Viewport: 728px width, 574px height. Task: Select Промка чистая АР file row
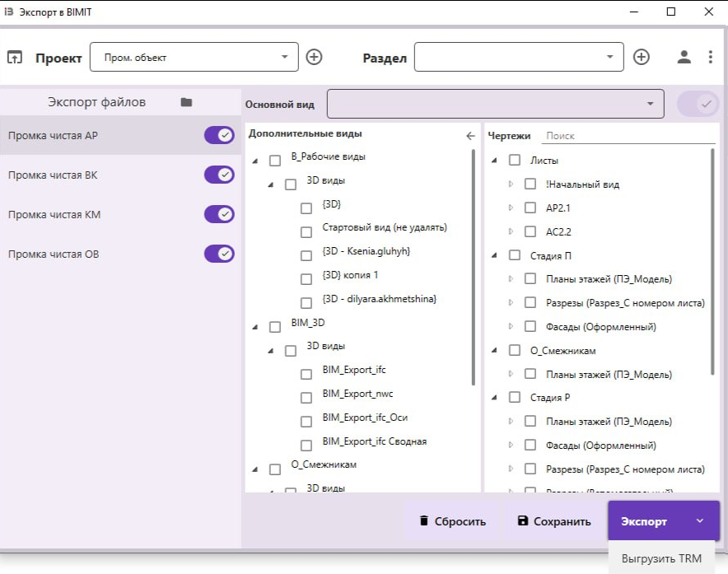coord(120,135)
